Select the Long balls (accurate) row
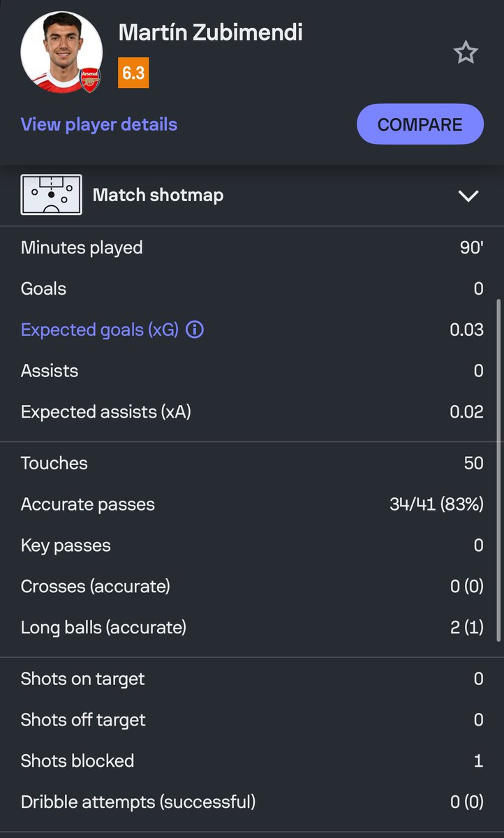The height and width of the screenshot is (838, 504). tap(252, 627)
